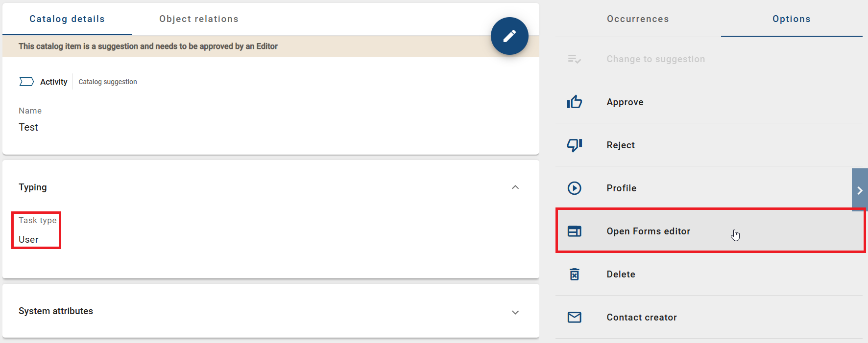
Task: Click the Name value Test
Action: coord(28,127)
